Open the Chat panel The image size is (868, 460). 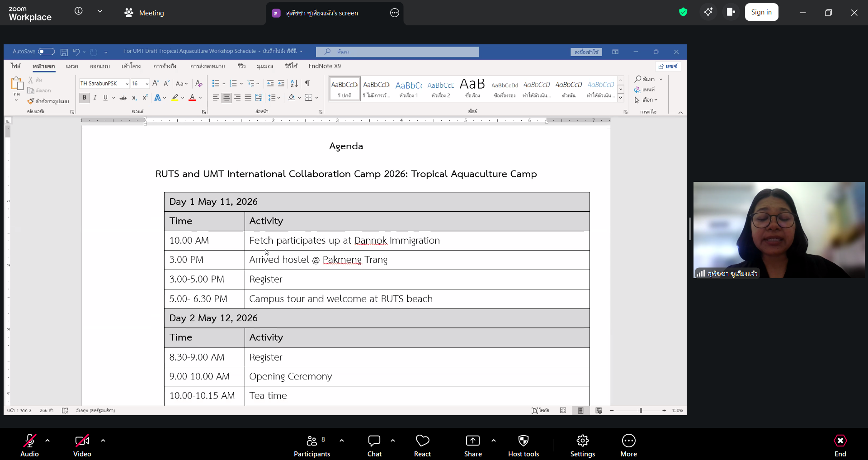[374, 446]
